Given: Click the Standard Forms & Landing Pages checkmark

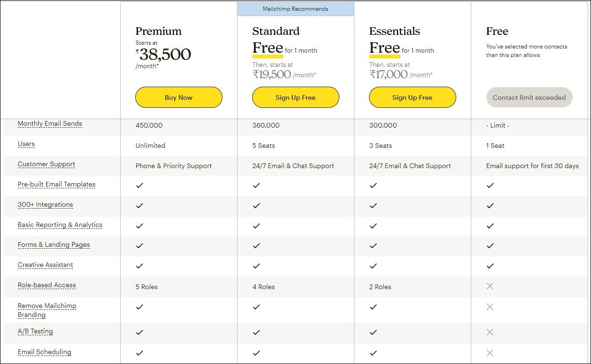Looking at the screenshot, I should coord(256,246).
